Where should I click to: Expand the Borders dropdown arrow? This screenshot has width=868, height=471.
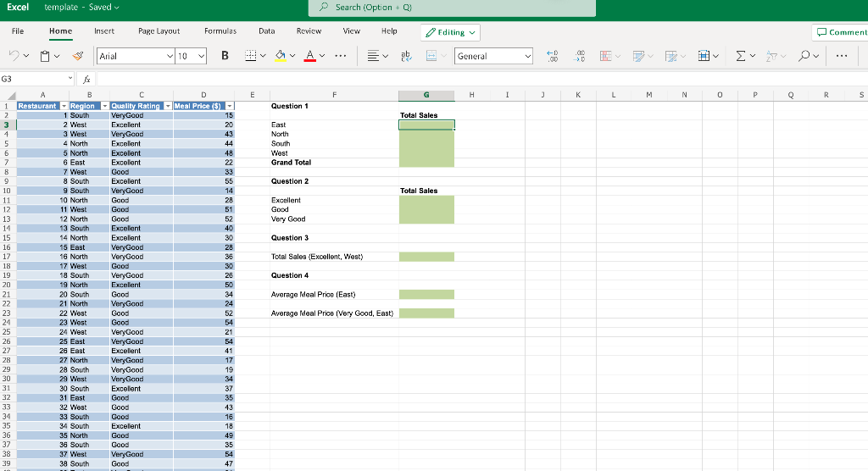point(263,56)
